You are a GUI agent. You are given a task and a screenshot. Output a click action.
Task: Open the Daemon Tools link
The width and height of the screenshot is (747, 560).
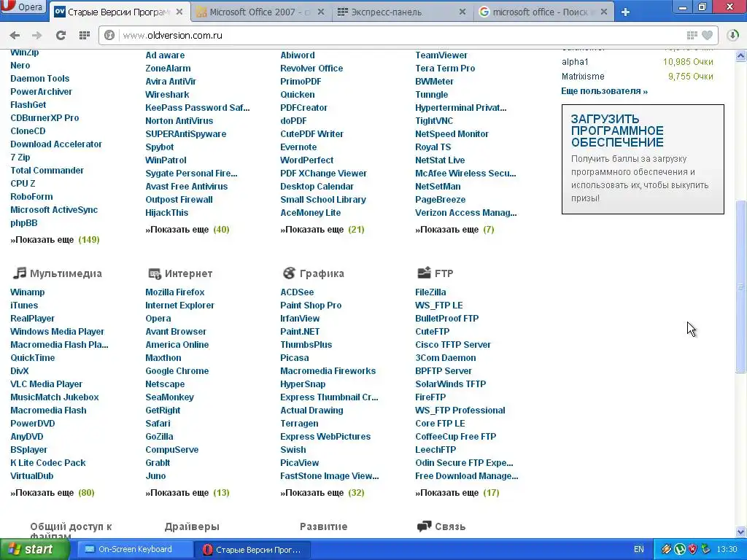(39, 79)
